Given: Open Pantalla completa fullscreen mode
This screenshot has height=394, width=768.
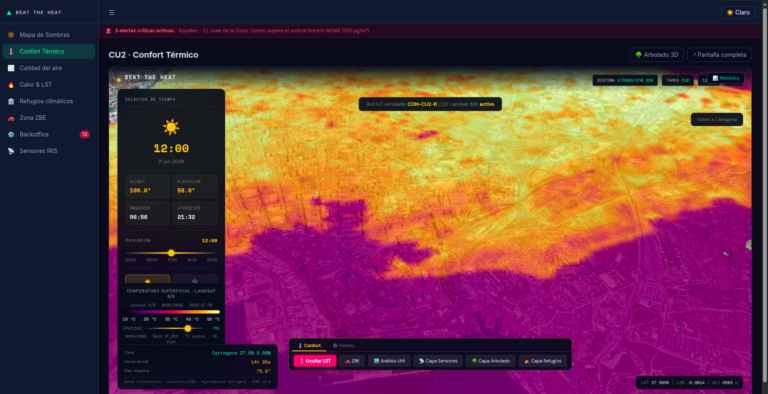Looking at the screenshot, I should click(719, 55).
